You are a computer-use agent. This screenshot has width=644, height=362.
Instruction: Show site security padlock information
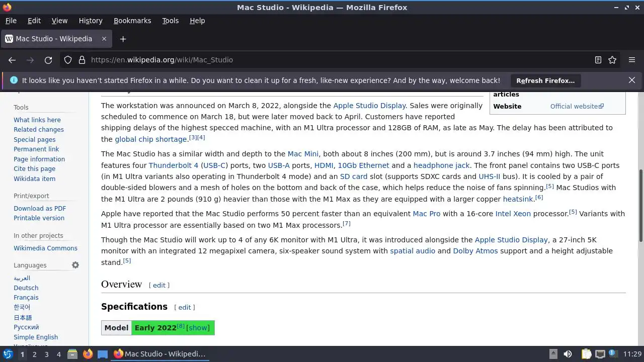coord(82,60)
